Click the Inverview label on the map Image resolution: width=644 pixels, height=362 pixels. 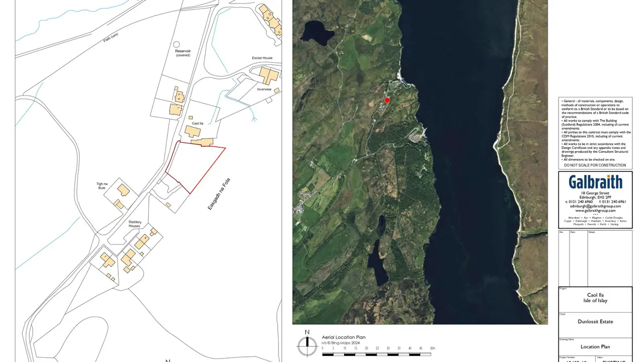pyautogui.click(x=264, y=89)
